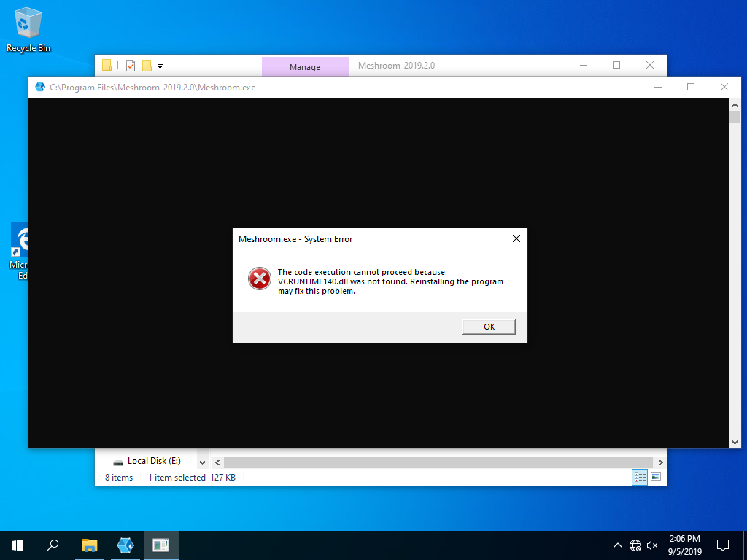Click the File Explorer taskbar icon
The height and width of the screenshot is (560, 747).
[89, 545]
